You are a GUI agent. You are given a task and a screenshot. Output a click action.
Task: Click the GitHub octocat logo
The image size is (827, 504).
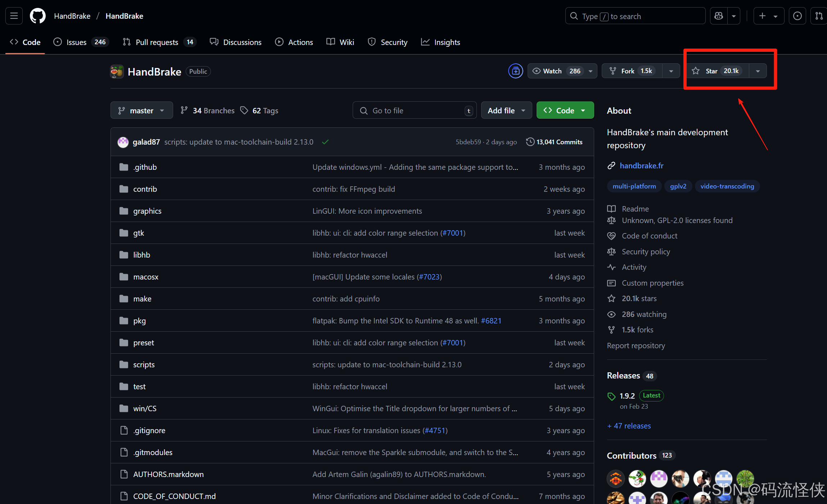[x=38, y=16]
